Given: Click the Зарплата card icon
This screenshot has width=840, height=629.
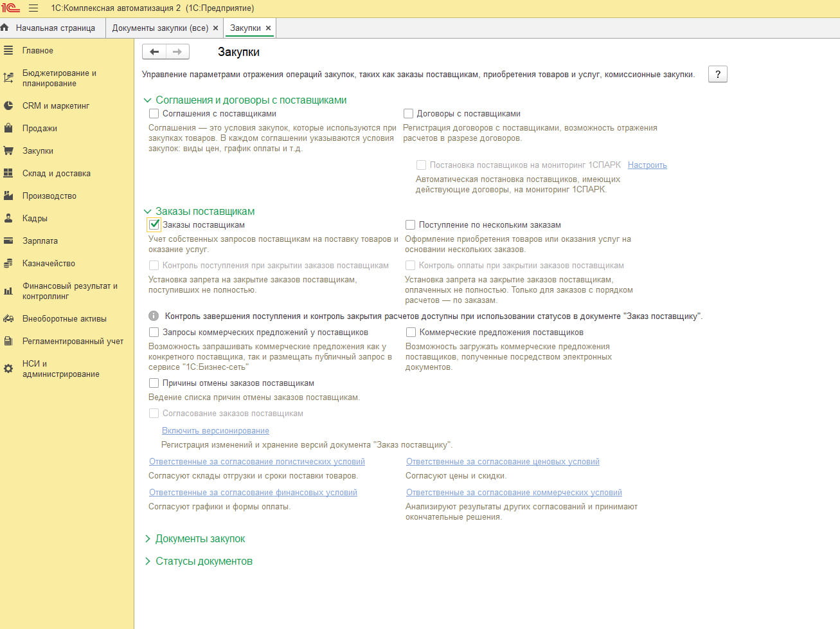Looking at the screenshot, I should click(8, 241).
